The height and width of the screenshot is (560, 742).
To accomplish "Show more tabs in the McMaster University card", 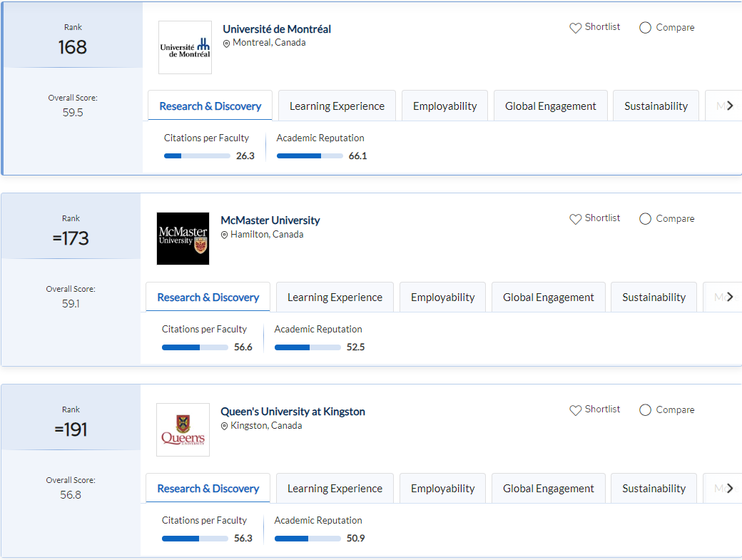I will [x=729, y=297].
